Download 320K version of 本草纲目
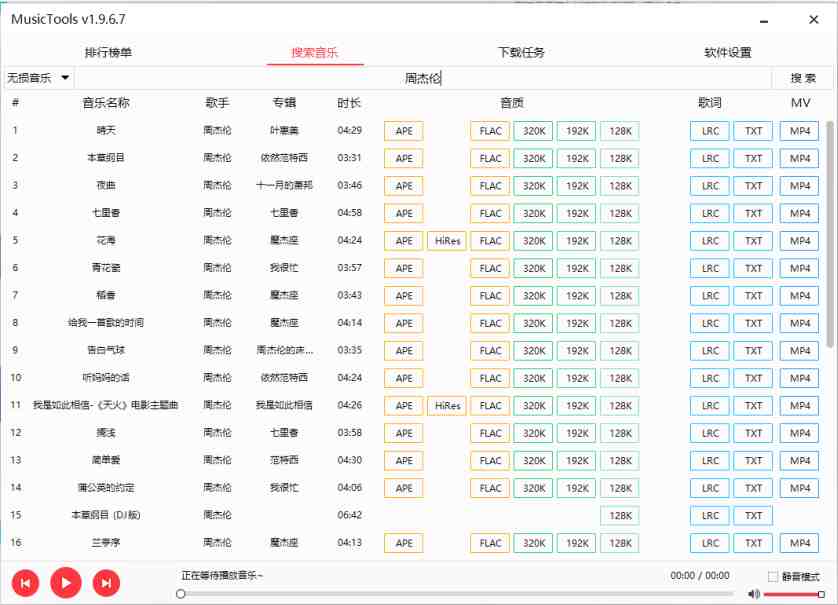The width and height of the screenshot is (838, 605). 533,158
